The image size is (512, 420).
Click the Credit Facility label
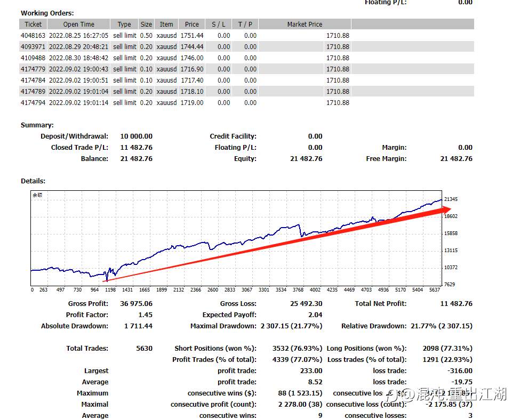coord(233,136)
